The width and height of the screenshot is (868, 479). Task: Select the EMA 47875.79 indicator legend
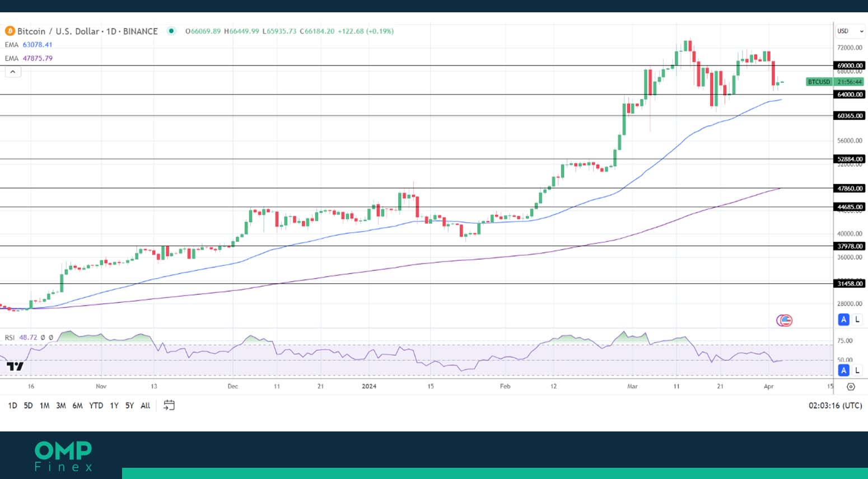click(x=29, y=58)
